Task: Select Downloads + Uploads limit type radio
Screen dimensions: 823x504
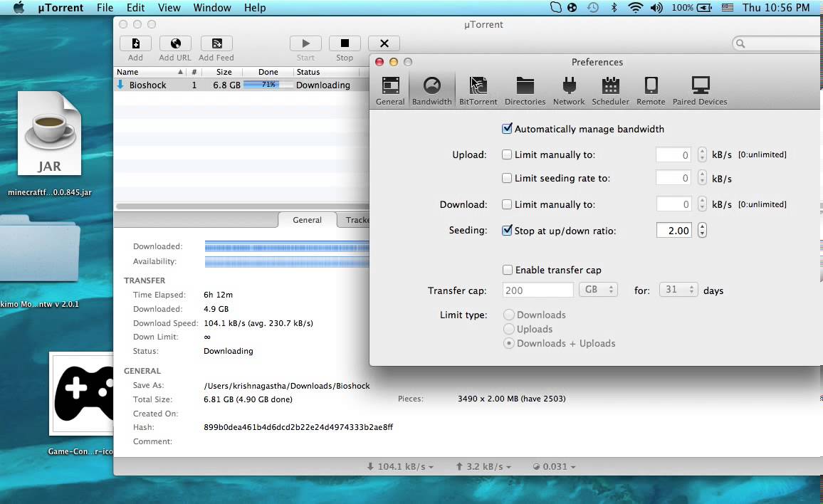Action: [x=508, y=343]
